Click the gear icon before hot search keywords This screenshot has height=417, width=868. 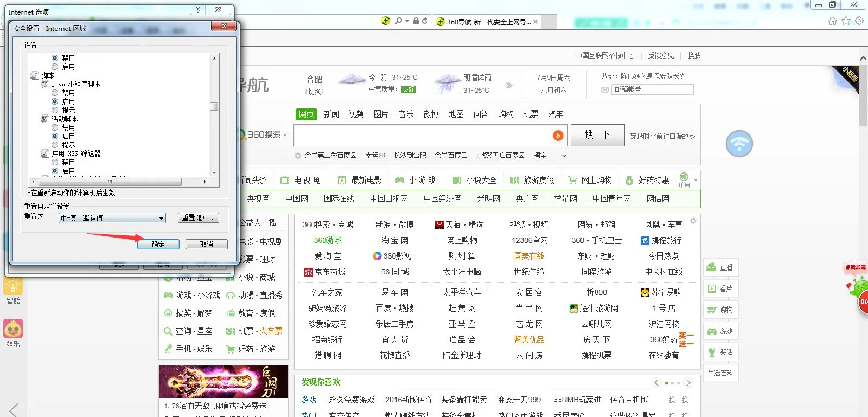tap(298, 156)
